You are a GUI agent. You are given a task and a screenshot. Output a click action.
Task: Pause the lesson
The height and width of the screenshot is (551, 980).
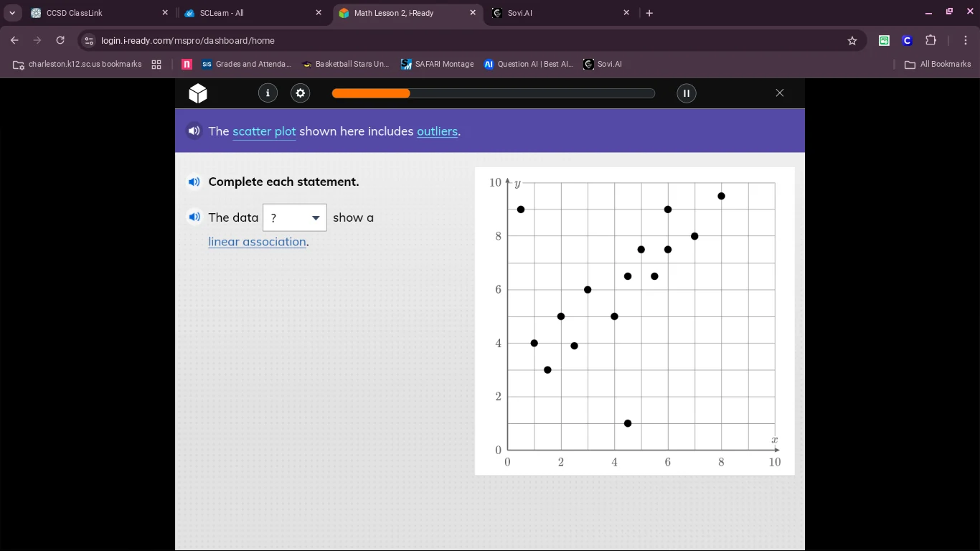(x=686, y=93)
